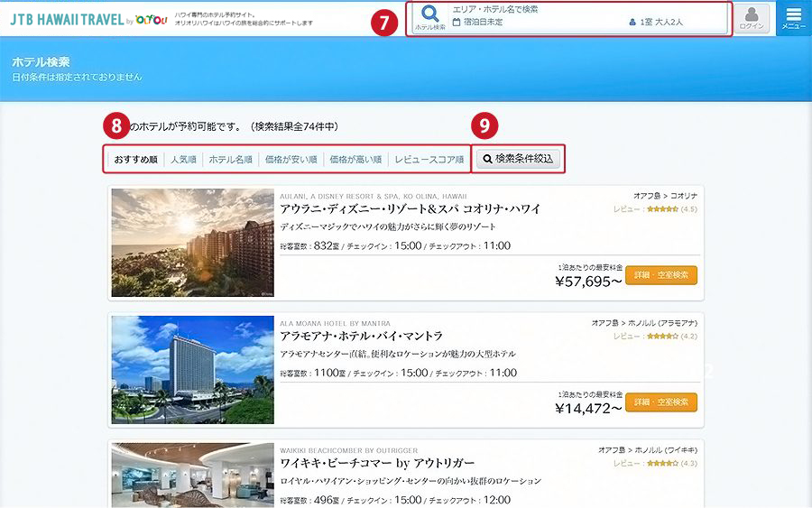812x508 pixels.
Task: Click the Aulani 4.5 review stars
Action: click(x=662, y=209)
